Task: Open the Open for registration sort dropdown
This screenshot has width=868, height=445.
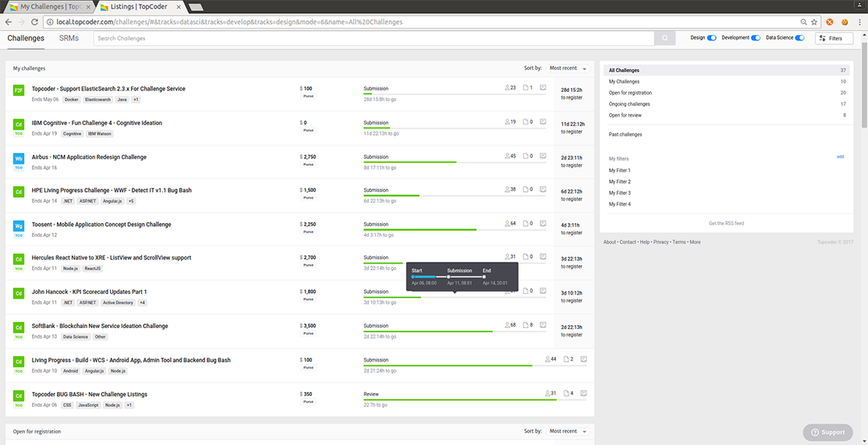Action: point(568,431)
